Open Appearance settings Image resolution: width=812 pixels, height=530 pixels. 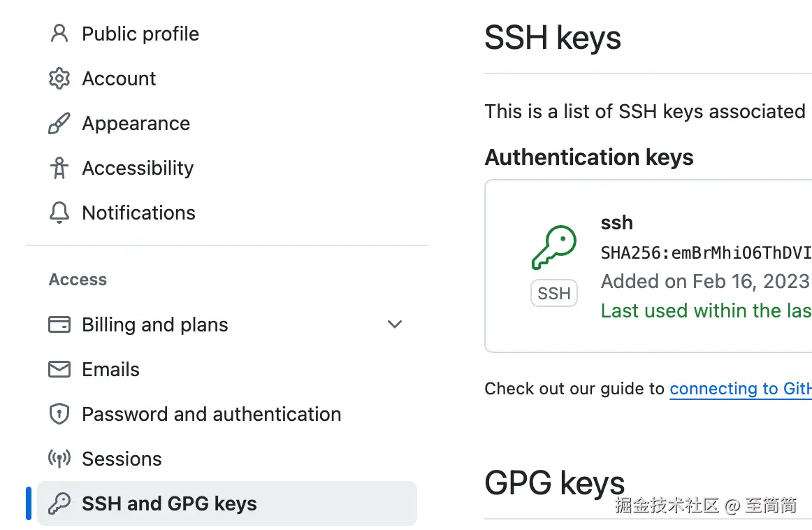tap(136, 124)
